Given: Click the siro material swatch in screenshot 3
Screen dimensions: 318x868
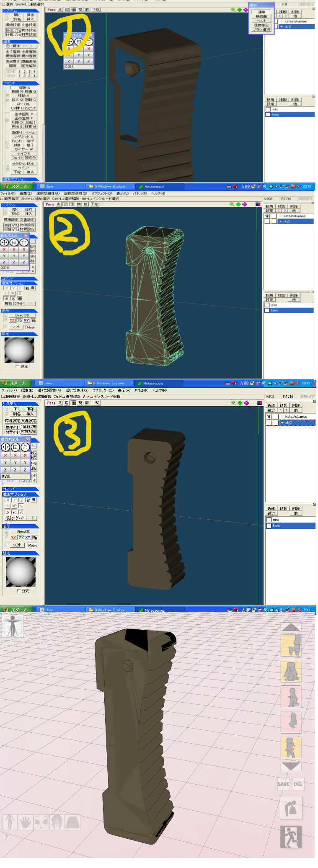Looking at the screenshot, I should 269,520.
